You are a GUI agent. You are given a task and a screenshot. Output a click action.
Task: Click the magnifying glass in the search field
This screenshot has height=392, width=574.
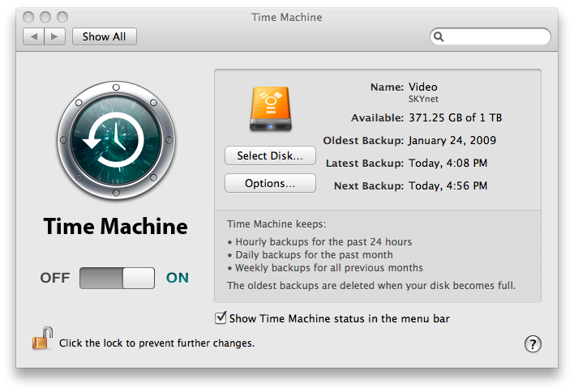(x=439, y=36)
